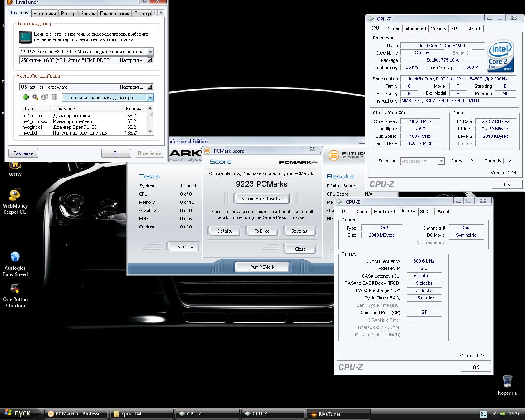Viewport: 525px width, 420px height.
Task: Click OK in the RivaTuner window
Action: [x=116, y=153]
